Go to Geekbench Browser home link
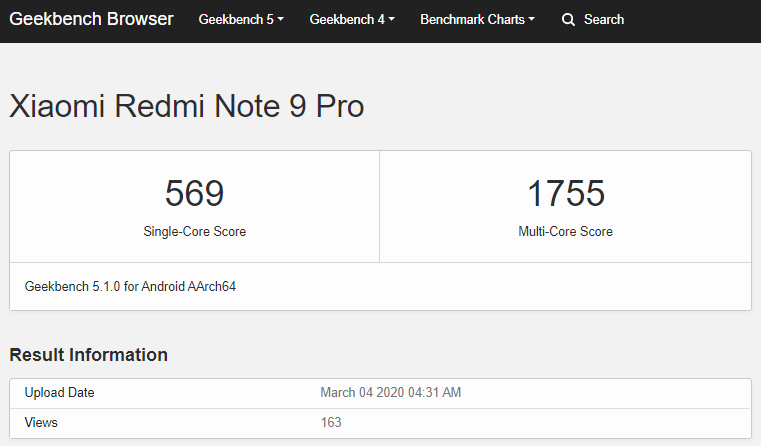 tap(91, 19)
